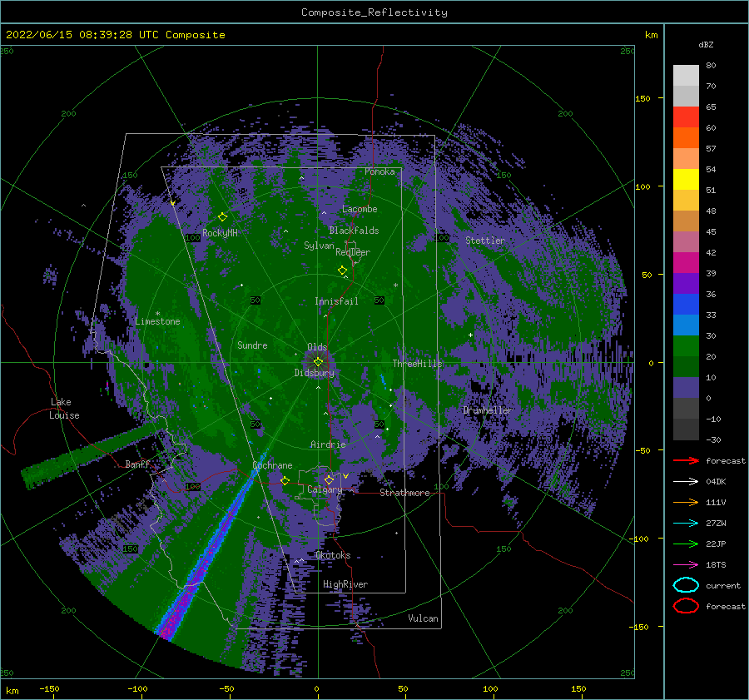Click the Lacombe city label

coord(360,209)
